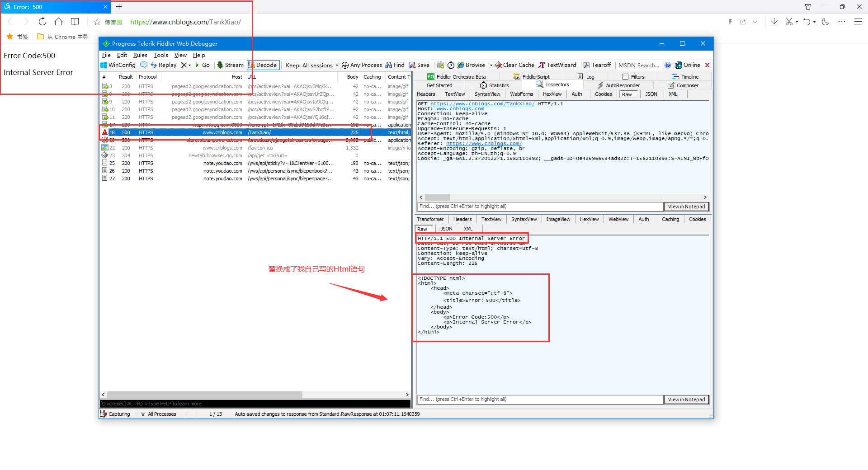Viewport: 868px width, 470px height.
Task: Open the Composer tab
Action: (683, 85)
